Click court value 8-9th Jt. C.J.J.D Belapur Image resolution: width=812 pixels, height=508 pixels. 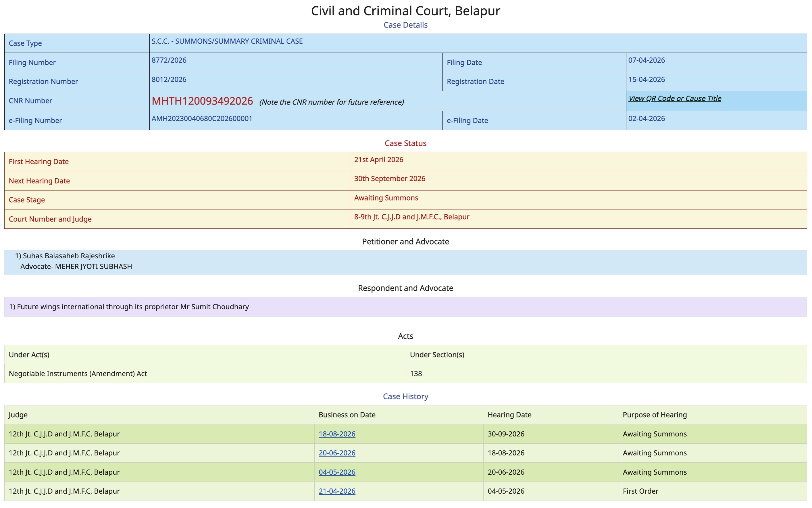tap(411, 217)
